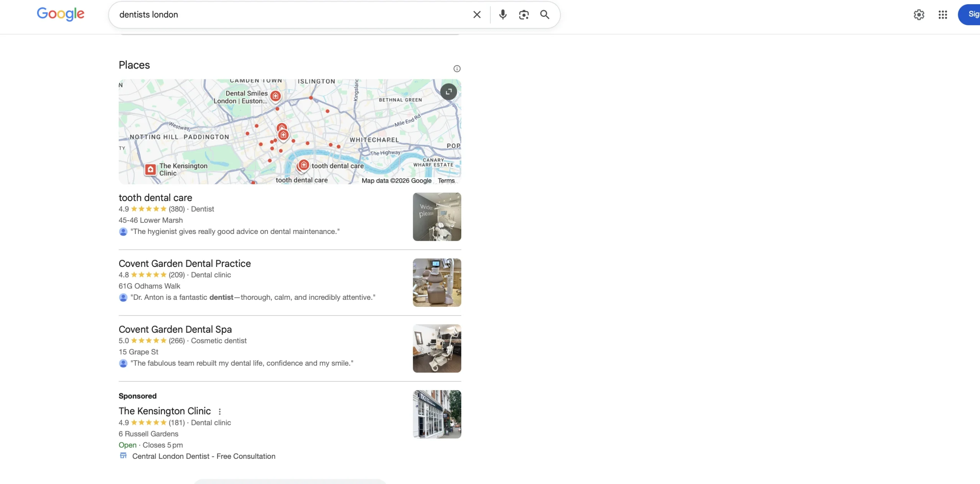Click the Dr. Anton review snippet
980x484 pixels.
tap(253, 297)
